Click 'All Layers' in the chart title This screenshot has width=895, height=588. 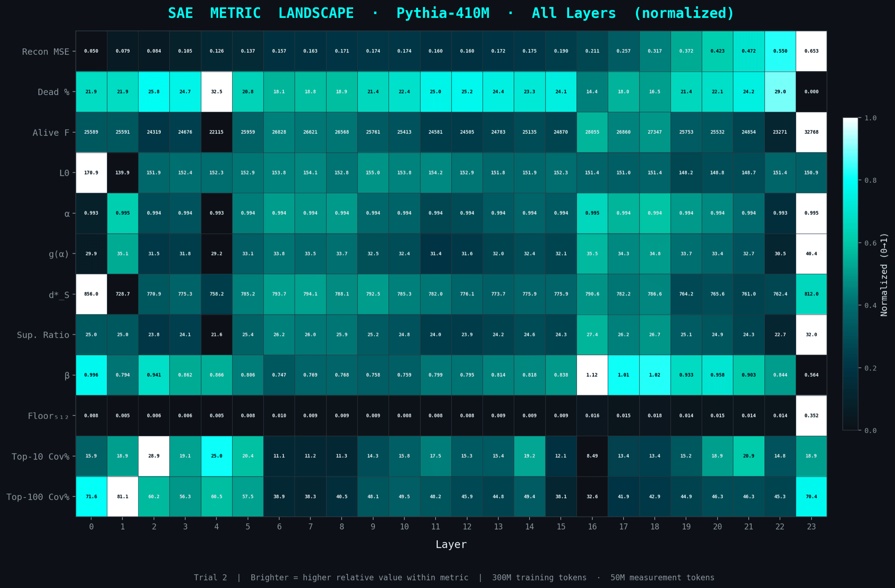[574, 13]
